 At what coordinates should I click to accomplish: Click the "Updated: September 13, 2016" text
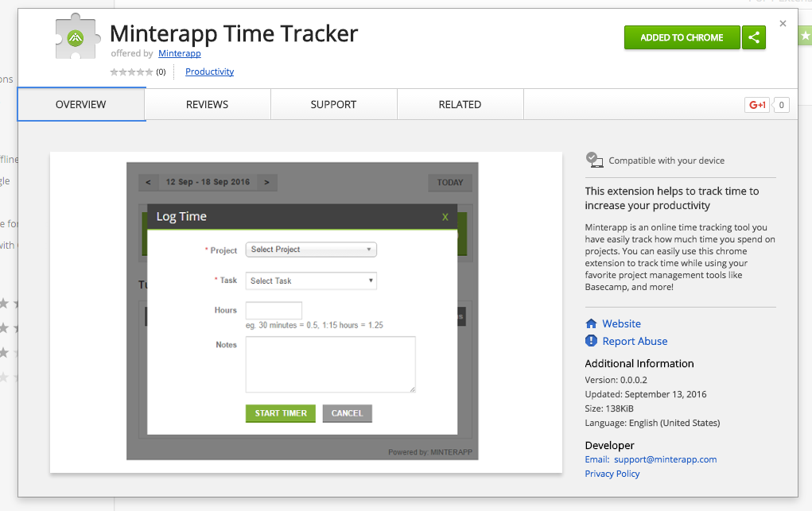[x=646, y=394]
